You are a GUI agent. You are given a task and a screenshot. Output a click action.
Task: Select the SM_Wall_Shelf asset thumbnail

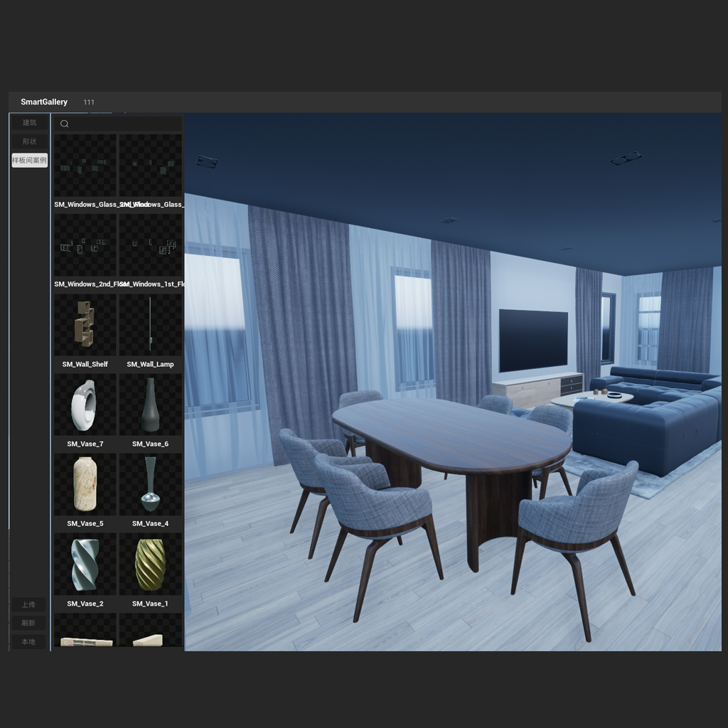(85, 325)
